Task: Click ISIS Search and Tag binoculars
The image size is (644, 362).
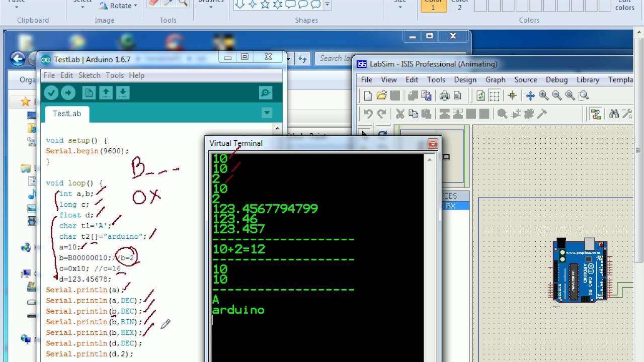Action: [614, 114]
